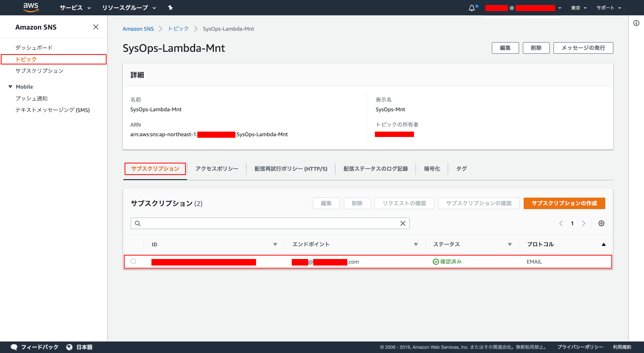644x353 pixels.
Task: Open table preferences via the gear icon
Action: 601,223
